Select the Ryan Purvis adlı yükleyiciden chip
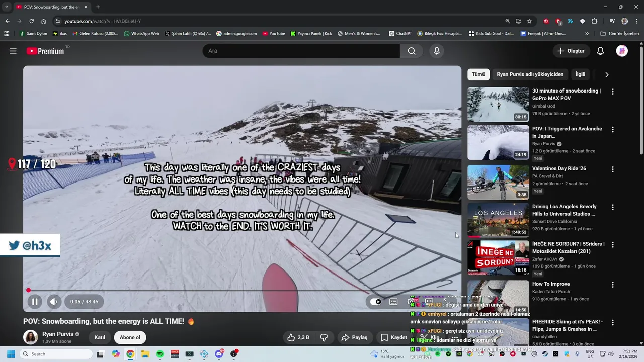 tap(530, 74)
